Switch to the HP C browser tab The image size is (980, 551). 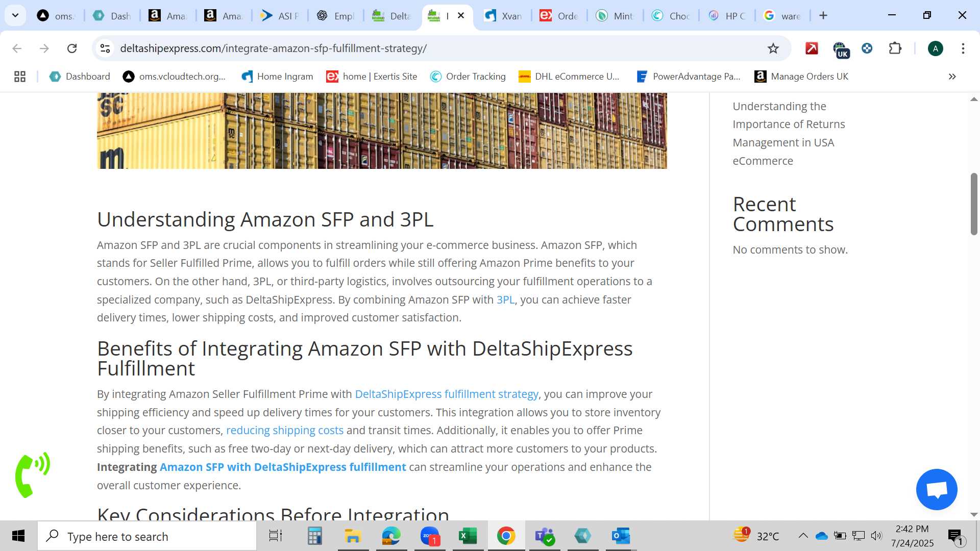coord(727,16)
